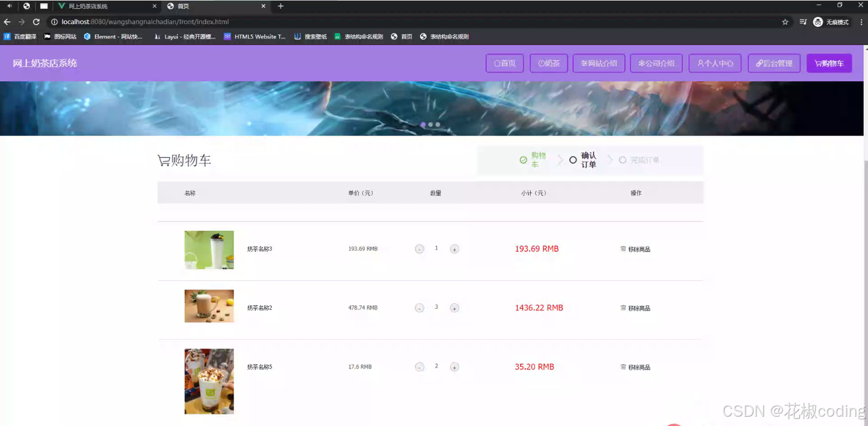
Task: Open the 搜索壁纸 bookmark
Action: [311, 37]
